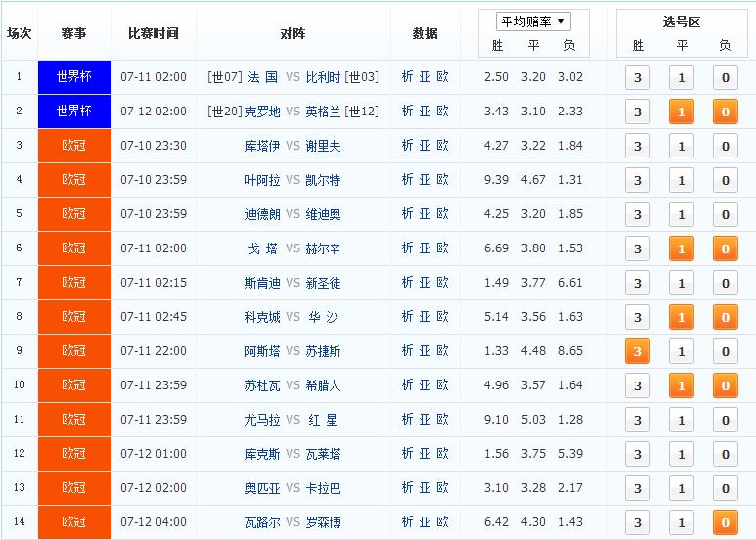This screenshot has height=540, width=756.
Task: Open team link 希腊人
Action: [x=323, y=385]
